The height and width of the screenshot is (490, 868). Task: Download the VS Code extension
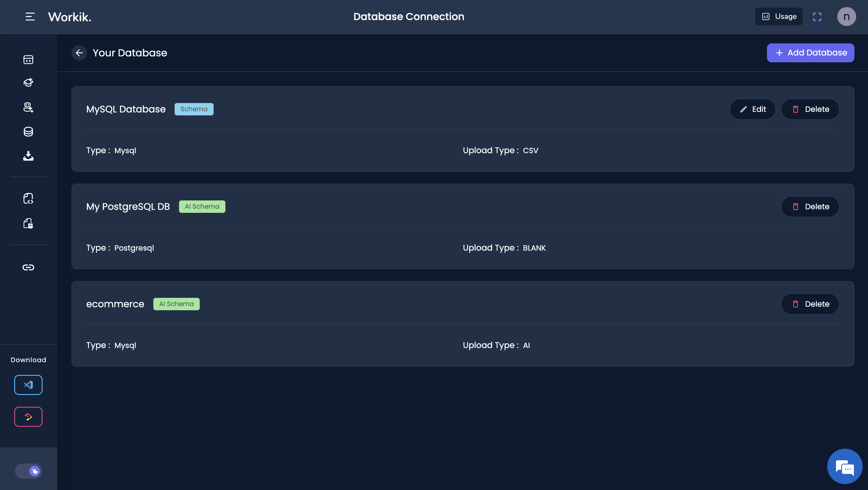coord(28,385)
